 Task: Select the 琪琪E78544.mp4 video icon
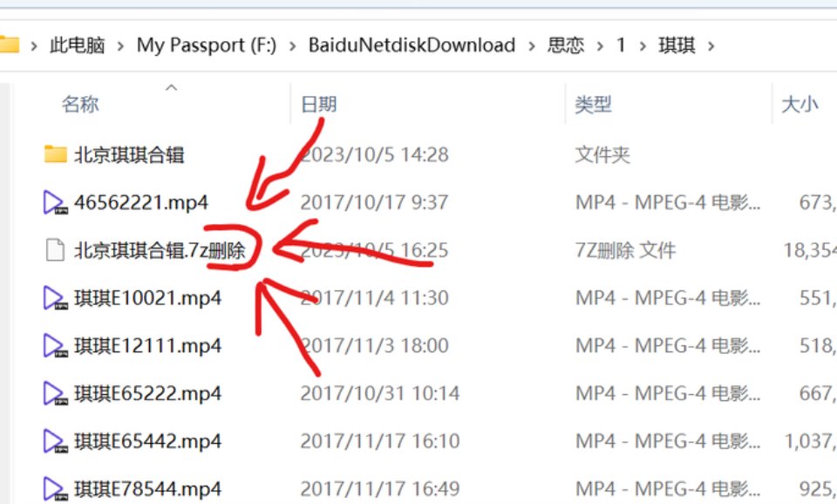point(55,489)
